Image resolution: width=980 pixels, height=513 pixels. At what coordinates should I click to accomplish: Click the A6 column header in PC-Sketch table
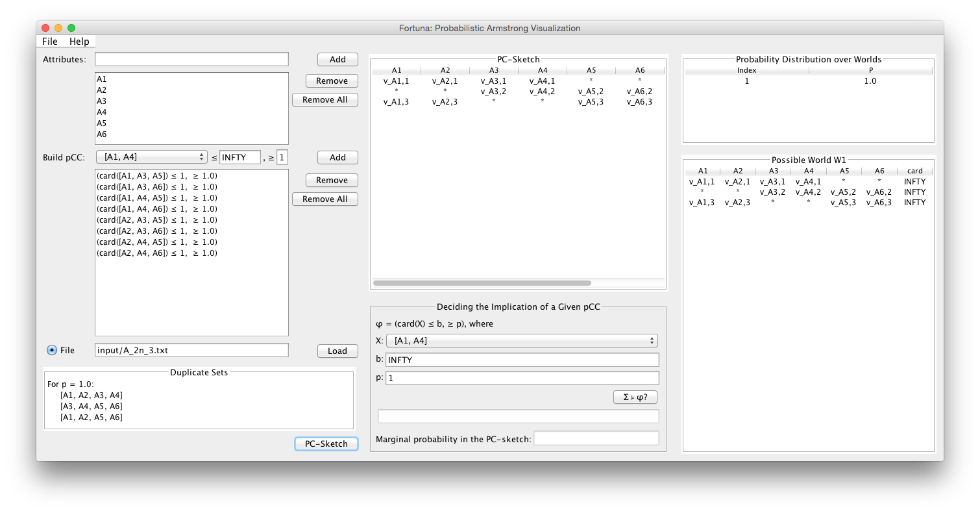coord(640,70)
